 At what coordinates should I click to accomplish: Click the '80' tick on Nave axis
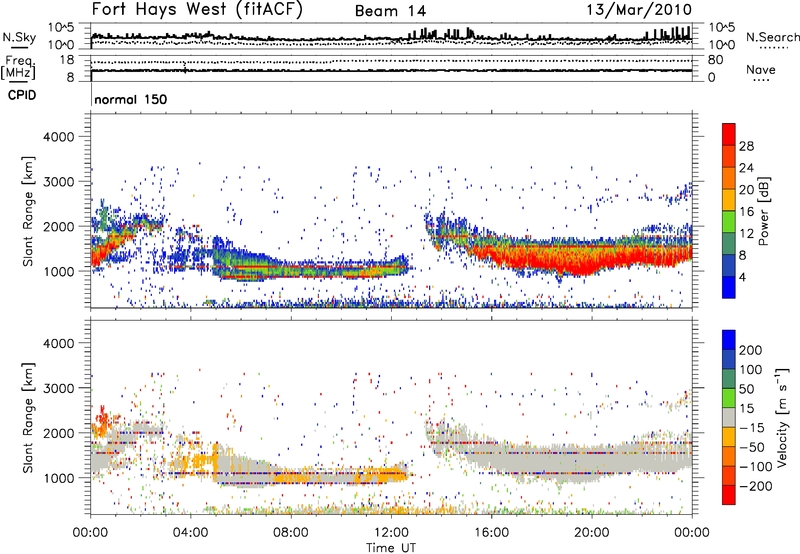[715, 60]
